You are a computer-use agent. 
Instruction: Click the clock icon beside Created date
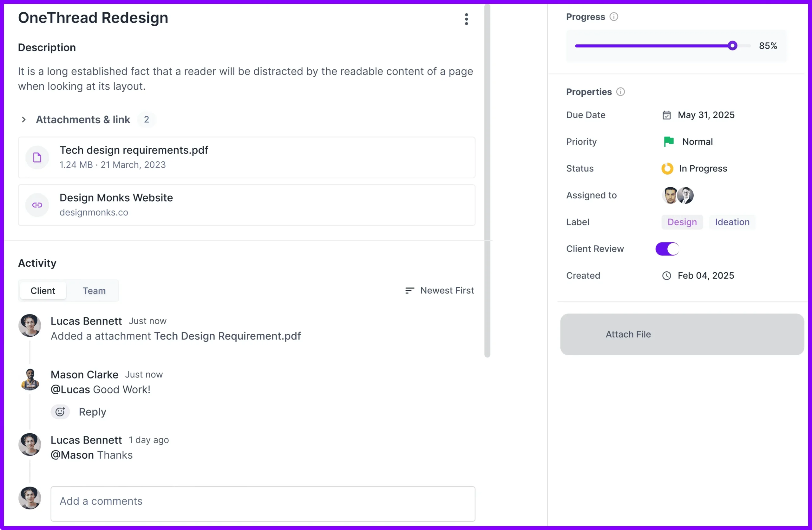tap(667, 275)
